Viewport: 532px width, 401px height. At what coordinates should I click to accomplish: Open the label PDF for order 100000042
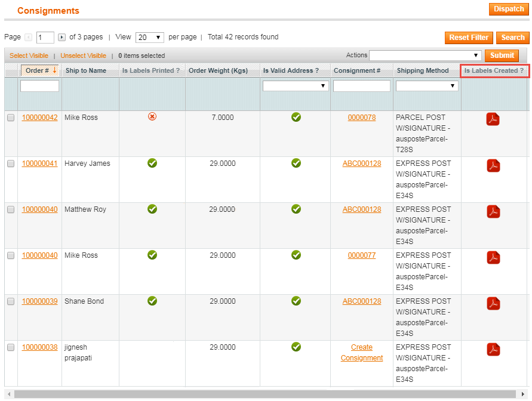493,119
